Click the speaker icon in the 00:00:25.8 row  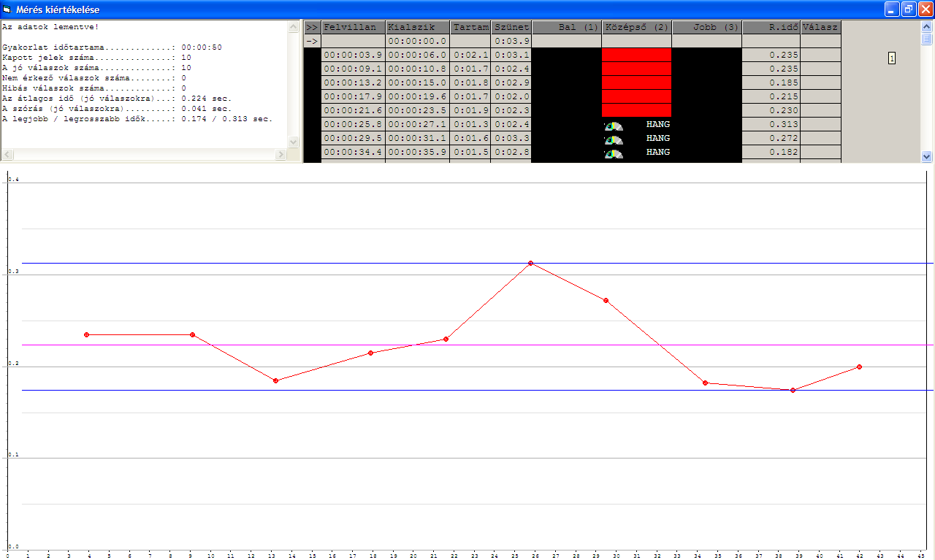tap(614, 126)
